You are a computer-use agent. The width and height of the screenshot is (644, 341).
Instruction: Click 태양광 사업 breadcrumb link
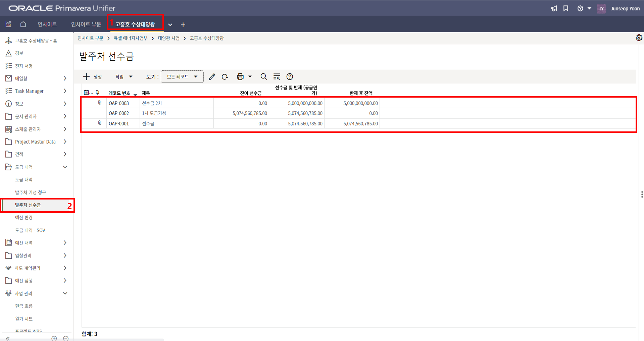(x=168, y=38)
